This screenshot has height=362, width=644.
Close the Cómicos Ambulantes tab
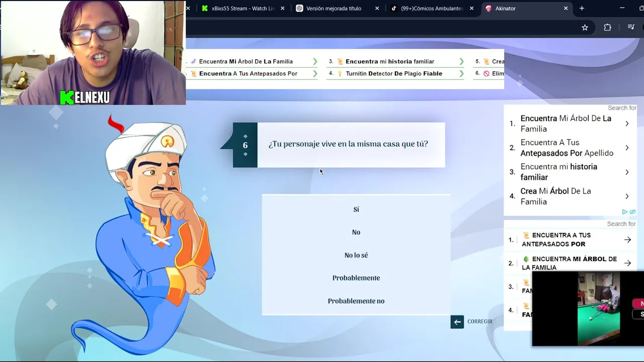click(471, 9)
